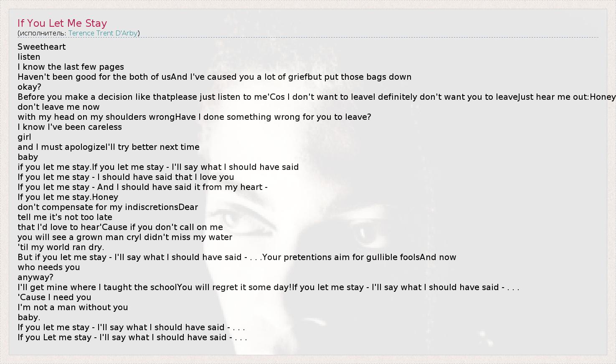Click the "исполнитель" label text
The width and height of the screenshot is (616, 364).
[x=42, y=33]
